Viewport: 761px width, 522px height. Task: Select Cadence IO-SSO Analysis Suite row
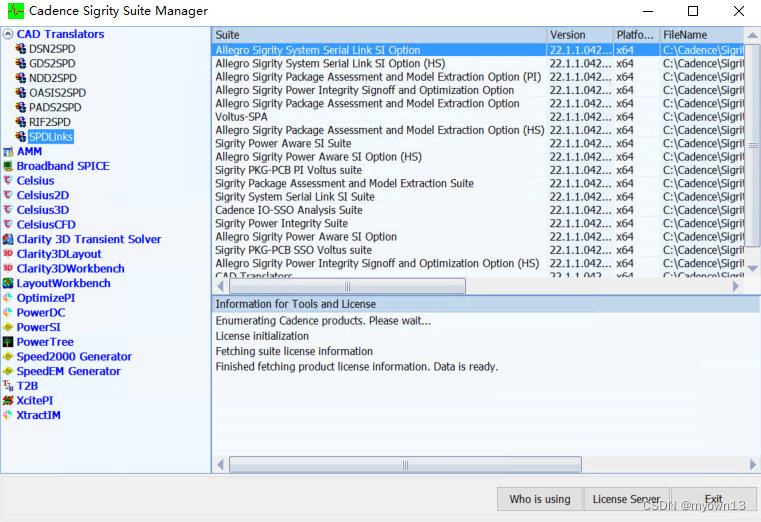pyautogui.click(x=478, y=210)
